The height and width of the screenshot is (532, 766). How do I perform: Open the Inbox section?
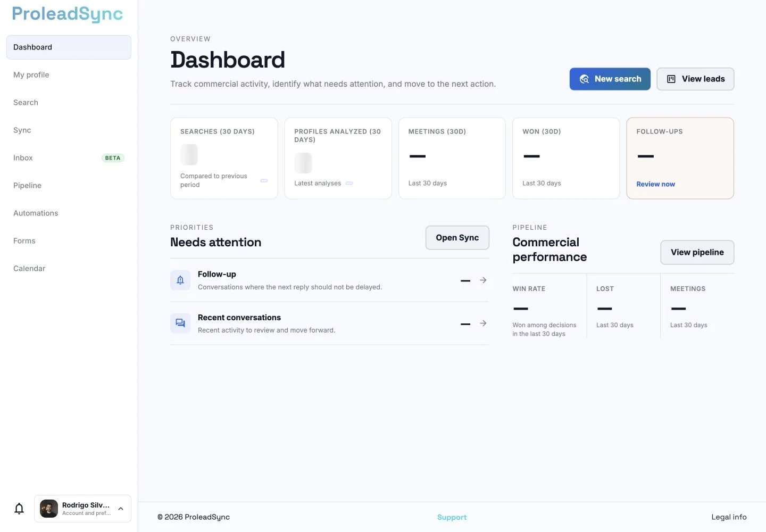[69, 158]
